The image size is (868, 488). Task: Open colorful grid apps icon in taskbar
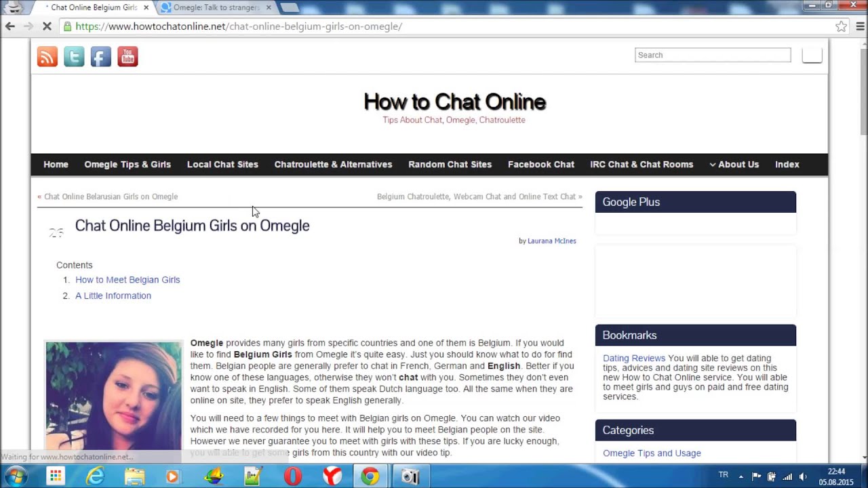point(55,476)
